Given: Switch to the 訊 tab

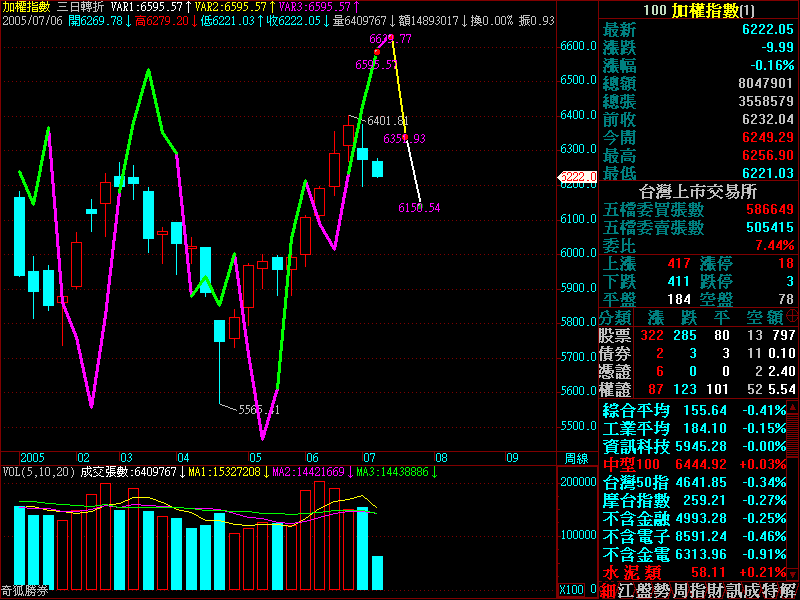Looking at the screenshot, I should pyautogui.click(x=734, y=591).
